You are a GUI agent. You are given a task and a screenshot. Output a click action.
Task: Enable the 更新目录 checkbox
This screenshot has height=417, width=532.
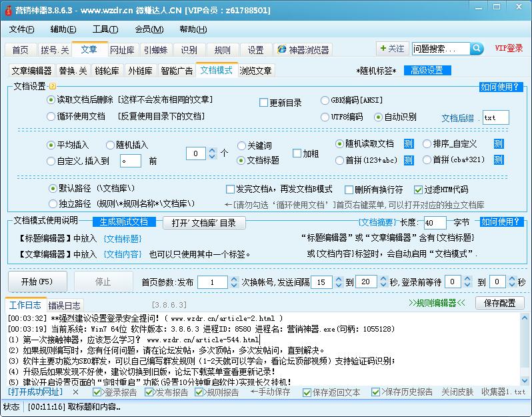point(264,103)
